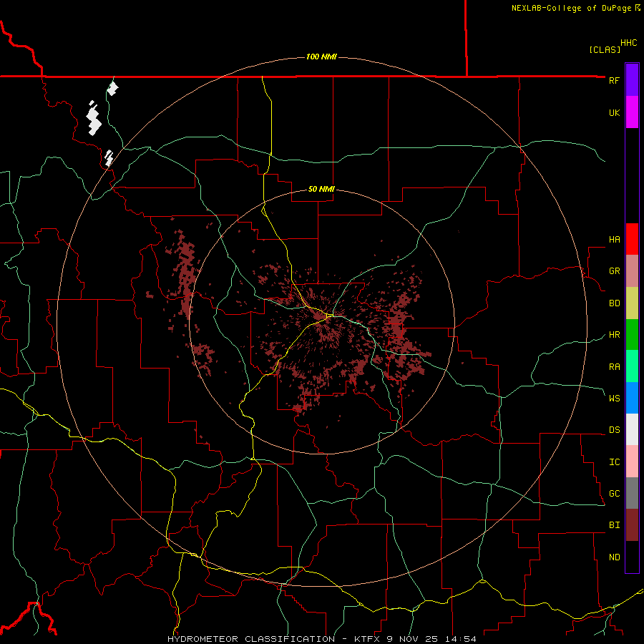Click the HR legend label

tap(614, 335)
